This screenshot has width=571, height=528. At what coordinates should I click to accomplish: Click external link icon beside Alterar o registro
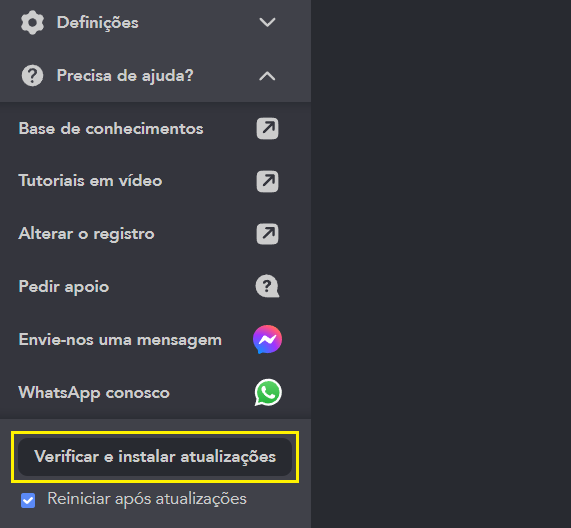click(267, 234)
